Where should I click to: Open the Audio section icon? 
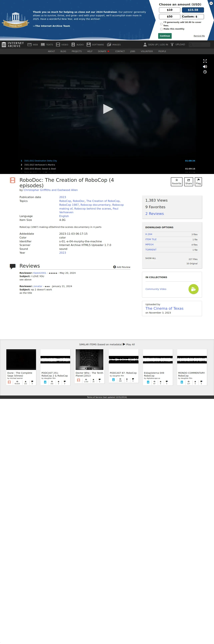pyautogui.click(x=73, y=45)
